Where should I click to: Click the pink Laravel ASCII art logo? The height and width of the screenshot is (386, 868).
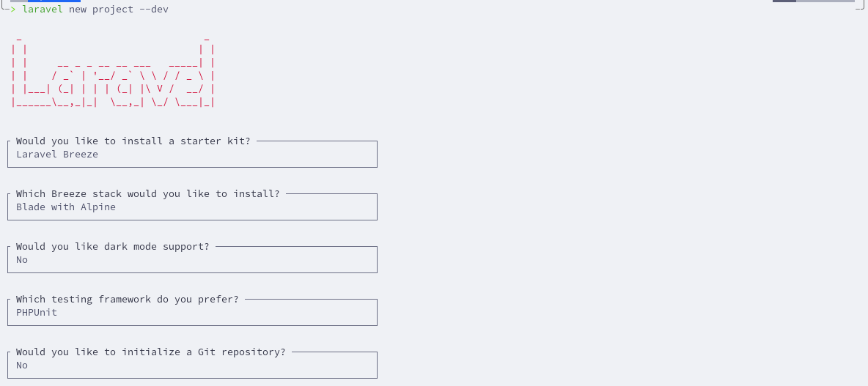(x=113, y=73)
